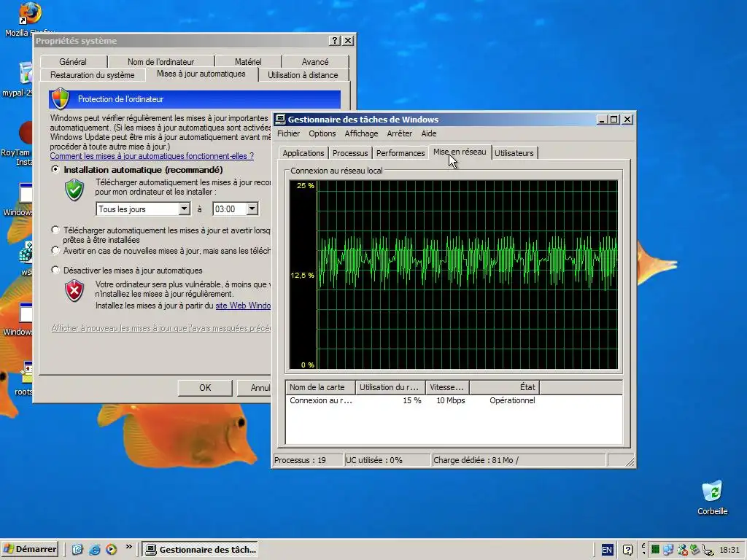Image resolution: width=747 pixels, height=560 pixels.
Task: Select the mypal desktop icon
Action: click(x=26, y=74)
